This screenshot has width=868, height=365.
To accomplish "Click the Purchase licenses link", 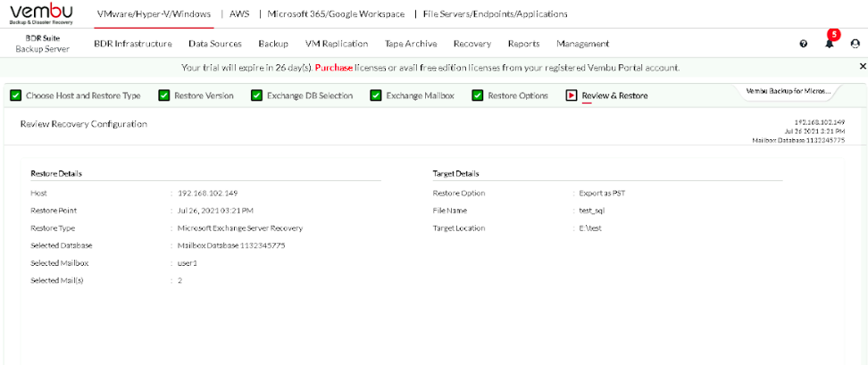I will 334,68.
